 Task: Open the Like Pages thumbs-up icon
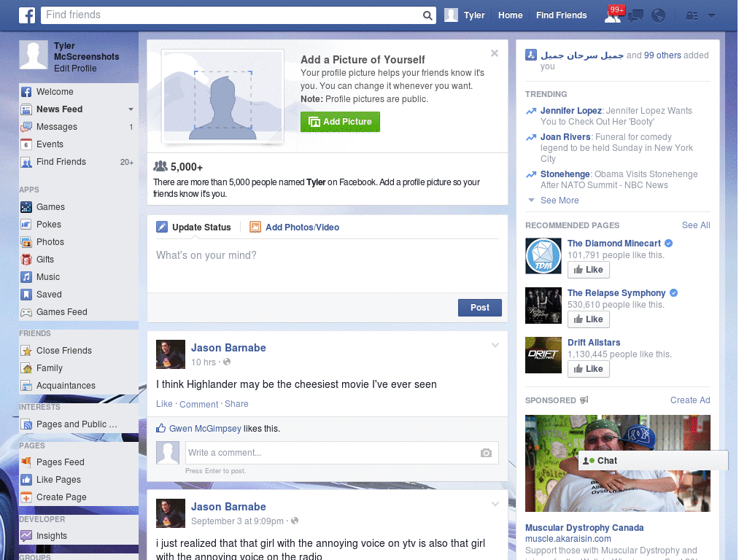click(x=26, y=480)
